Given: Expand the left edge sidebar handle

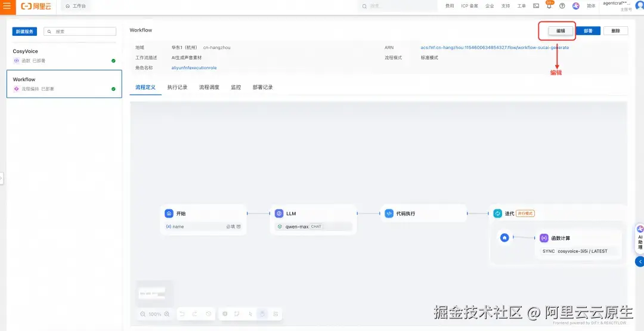Looking at the screenshot, I should pyautogui.click(x=1, y=178).
